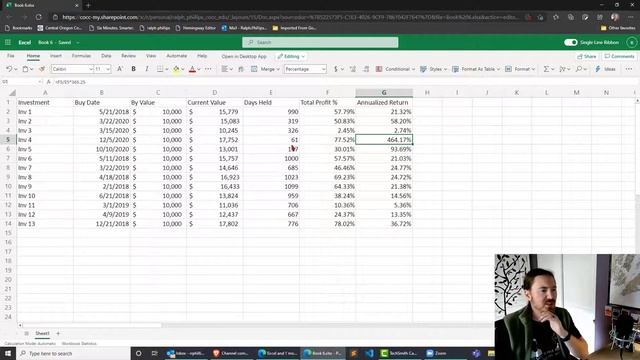Add a new sheet with plus
Image resolution: width=640 pixels, height=360 pixels.
pyautogui.click(x=58, y=333)
